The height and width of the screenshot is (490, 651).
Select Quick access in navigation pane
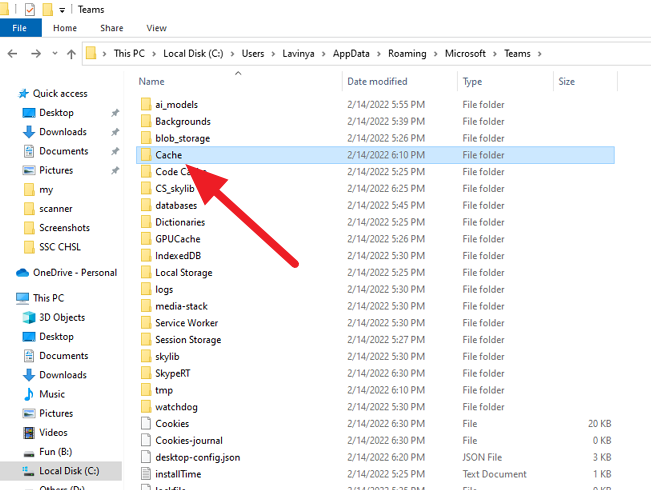[60, 93]
